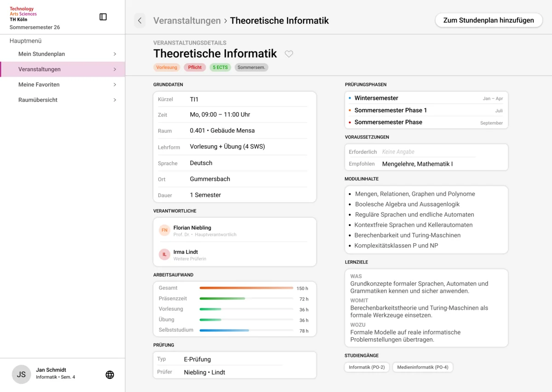
Task: Open Veranstaltungen in the main menu
Action: pyautogui.click(x=40, y=69)
